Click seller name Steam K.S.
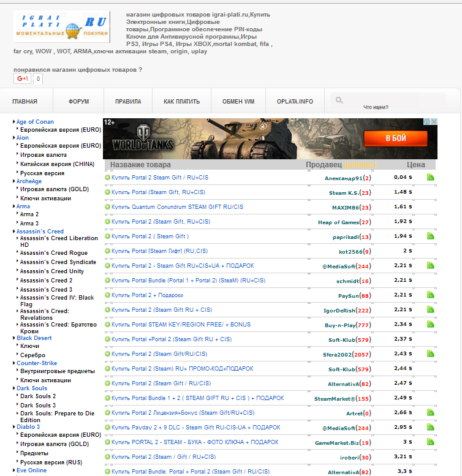The height and width of the screenshot is (476, 462). click(x=344, y=193)
